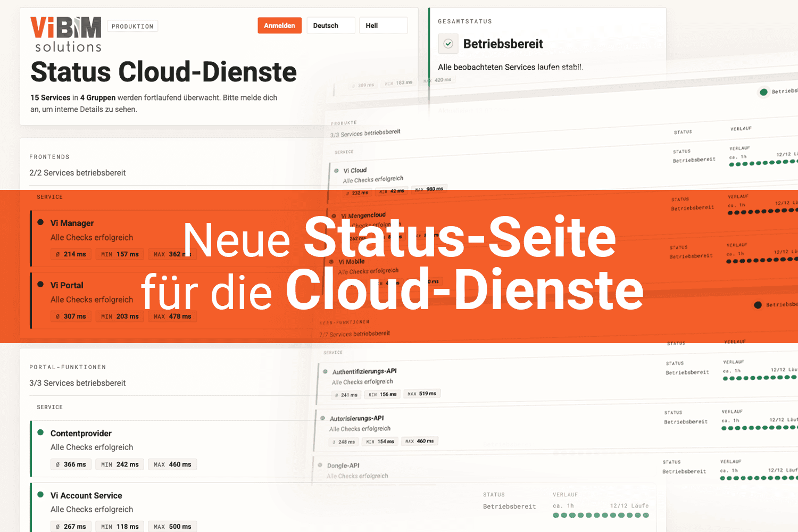
Task: Click the "MAX 478 ms" value
Action: pos(172,317)
